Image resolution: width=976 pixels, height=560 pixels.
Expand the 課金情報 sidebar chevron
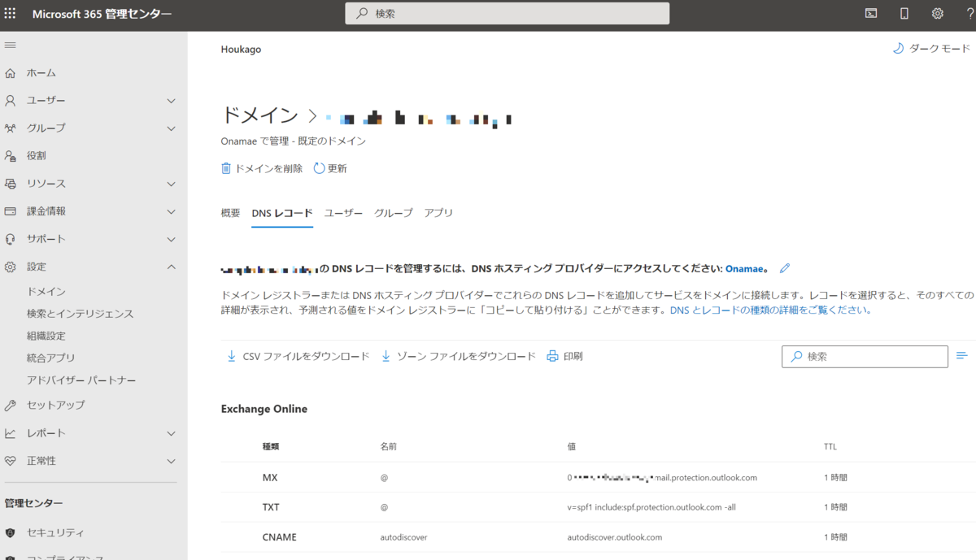171,211
